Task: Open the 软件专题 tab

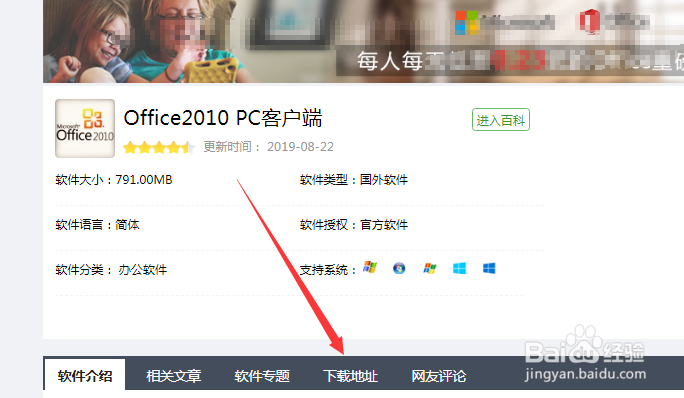Action: [262, 376]
